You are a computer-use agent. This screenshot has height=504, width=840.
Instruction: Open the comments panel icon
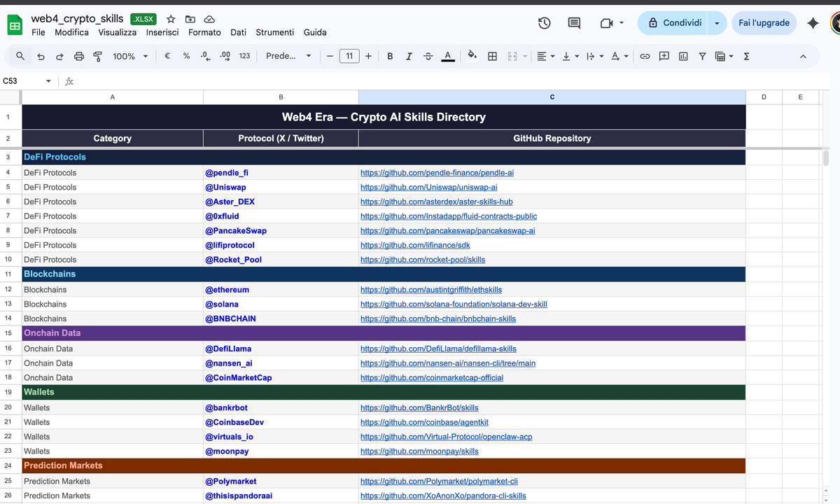coord(574,23)
